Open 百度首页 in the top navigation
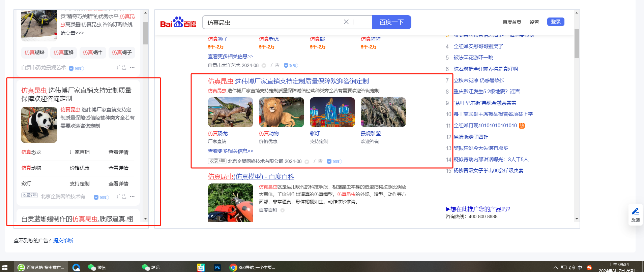 coord(511,22)
